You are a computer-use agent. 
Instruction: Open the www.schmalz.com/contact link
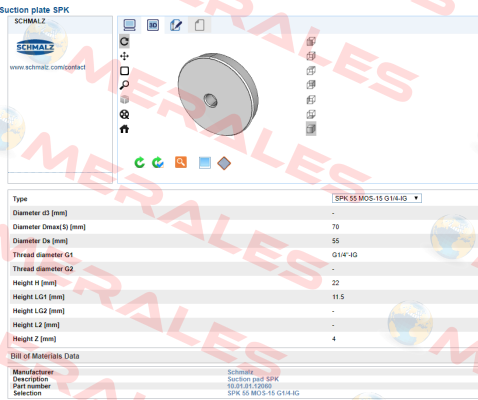tap(48, 67)
